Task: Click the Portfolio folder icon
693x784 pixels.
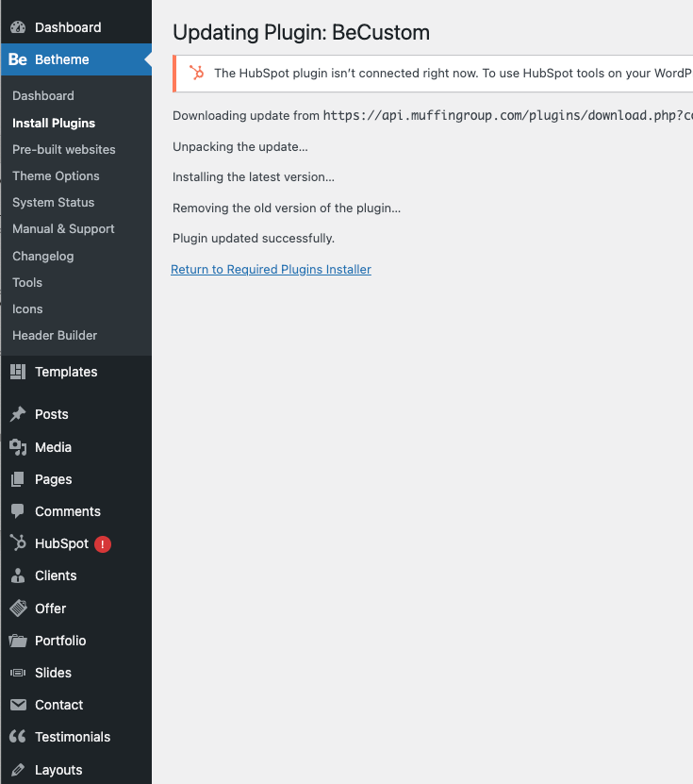Action: point(18,641)
